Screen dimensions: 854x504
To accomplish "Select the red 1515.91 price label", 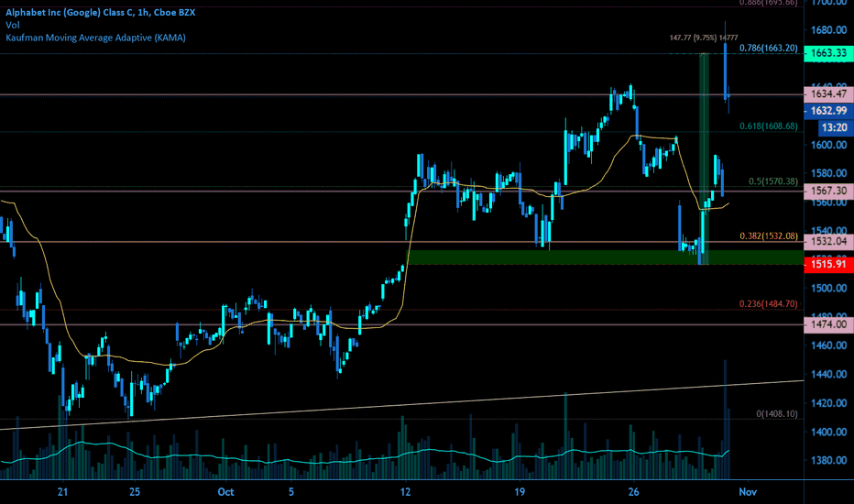I will pos(829,264).
